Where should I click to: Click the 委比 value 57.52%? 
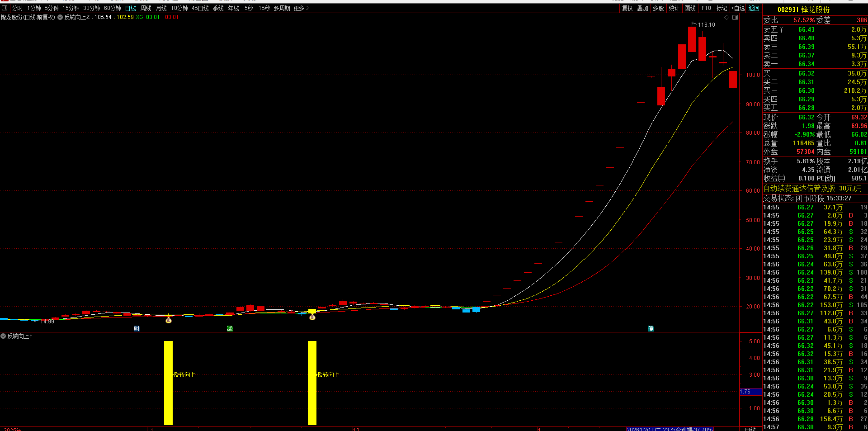point(804,20)
